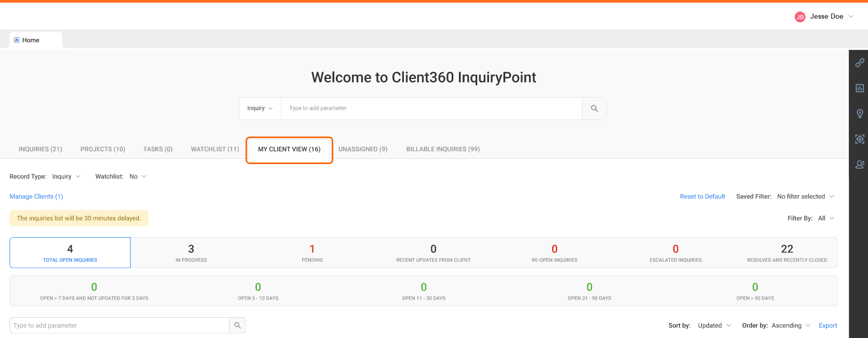
Task: Open the bar chart reports icon
Action: point(860,88)
